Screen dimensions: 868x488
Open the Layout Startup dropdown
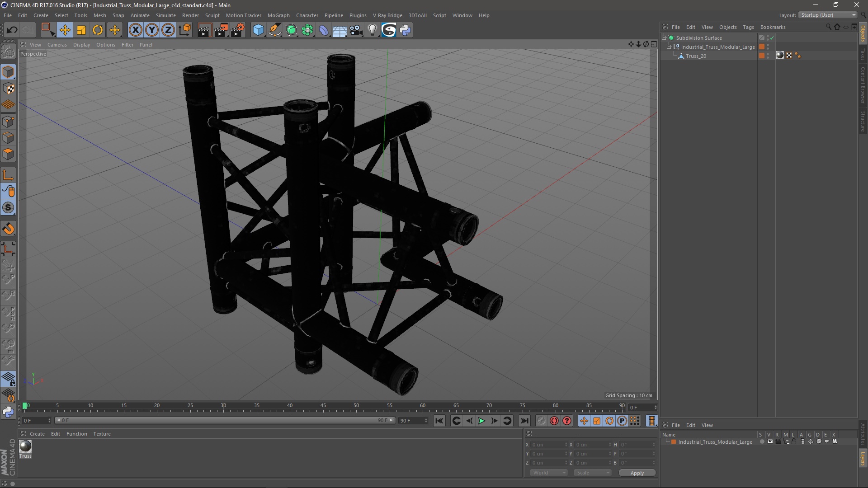click(828, 15)
